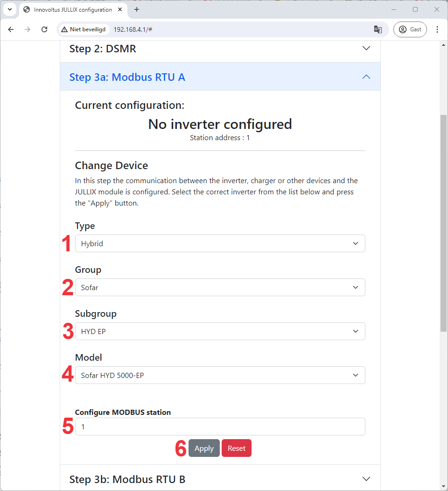Open the Google Translate icon in address bar
The width and height of the screenshot is (448, 491).
(378, 29)
